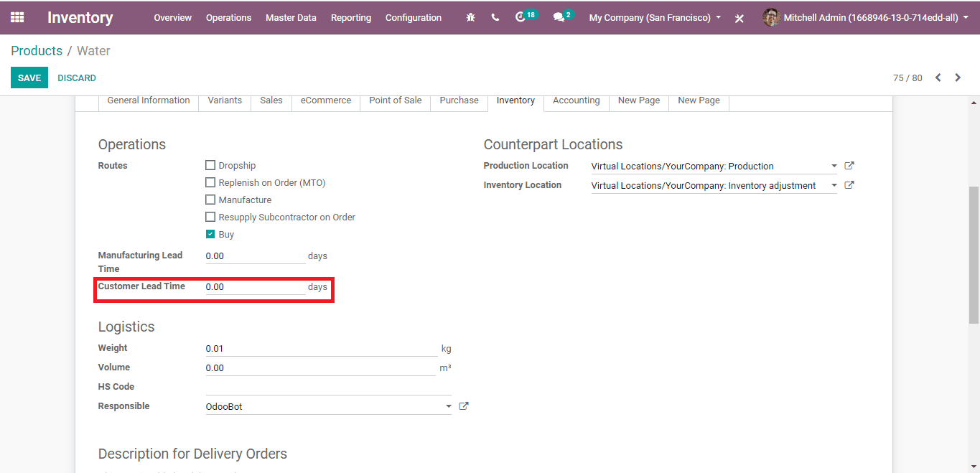
Task: Expand the Responsible field dropdown
Action: (449, 406)
